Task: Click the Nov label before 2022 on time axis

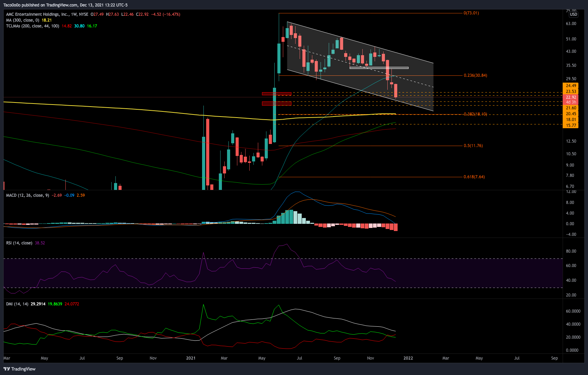Action: click(x=371, y=358)
